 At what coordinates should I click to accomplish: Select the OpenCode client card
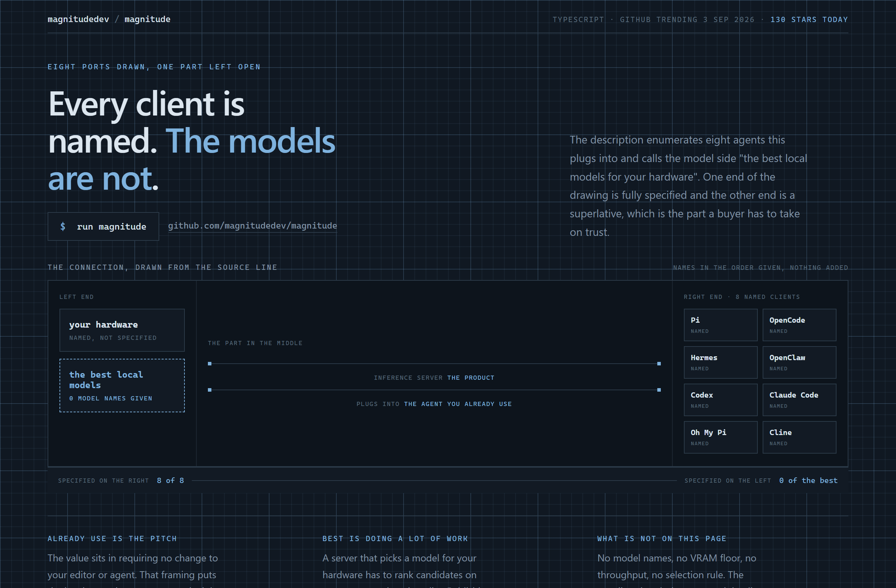799,325
